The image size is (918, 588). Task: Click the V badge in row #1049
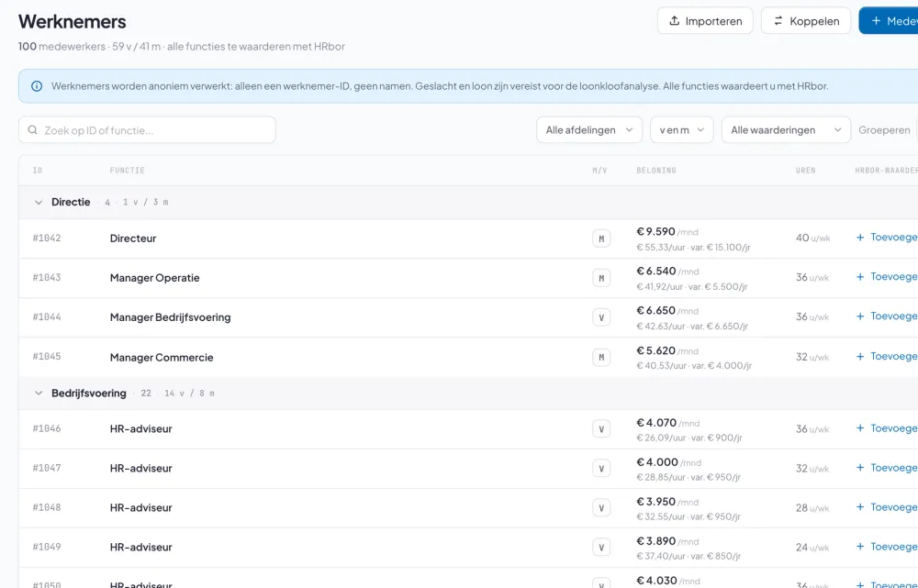601,547
